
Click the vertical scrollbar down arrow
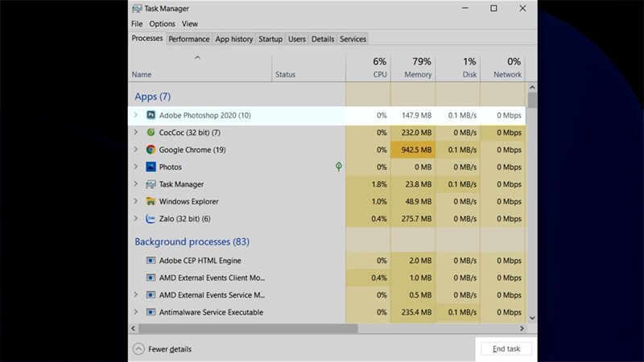pyautogui.click(x=532, y=318)
